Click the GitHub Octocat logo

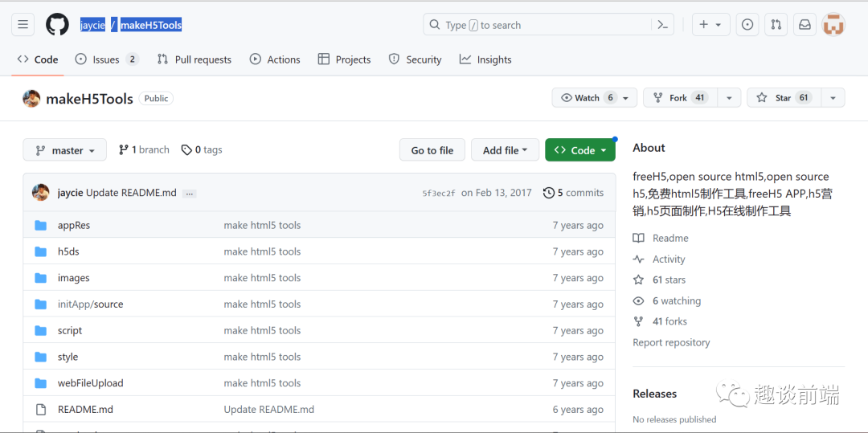57,25
